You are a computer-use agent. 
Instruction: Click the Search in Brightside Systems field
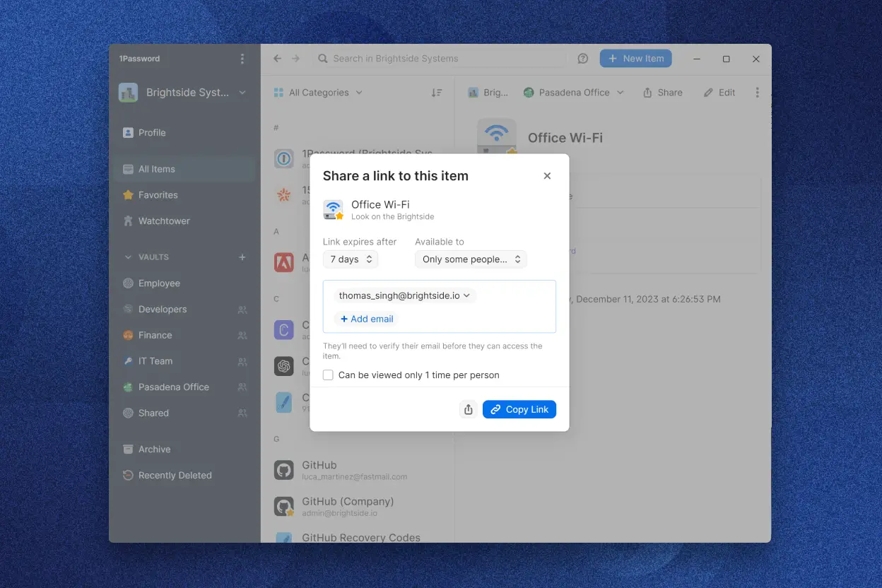(440, 59)
